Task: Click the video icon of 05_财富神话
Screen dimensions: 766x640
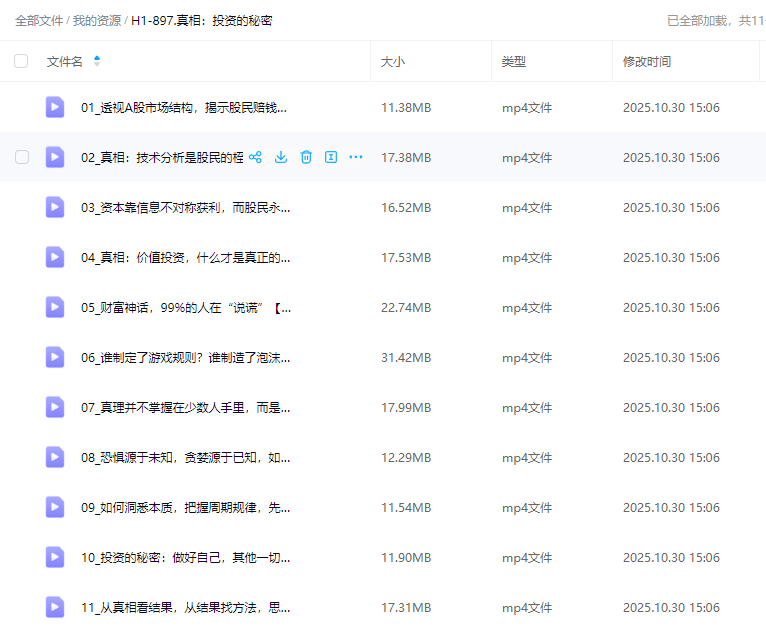Action: pyautogui.click(x=55, y=307)
